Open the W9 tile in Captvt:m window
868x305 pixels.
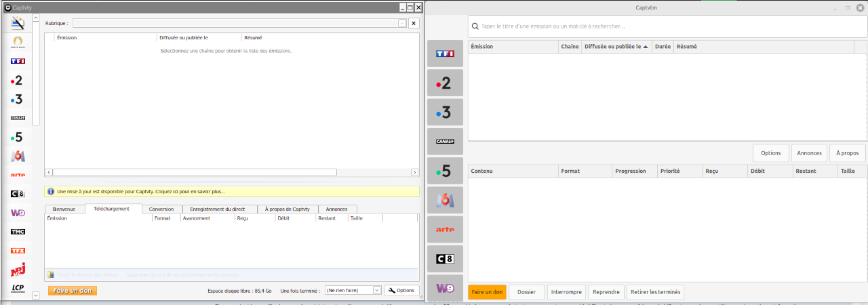pos(445,288)
